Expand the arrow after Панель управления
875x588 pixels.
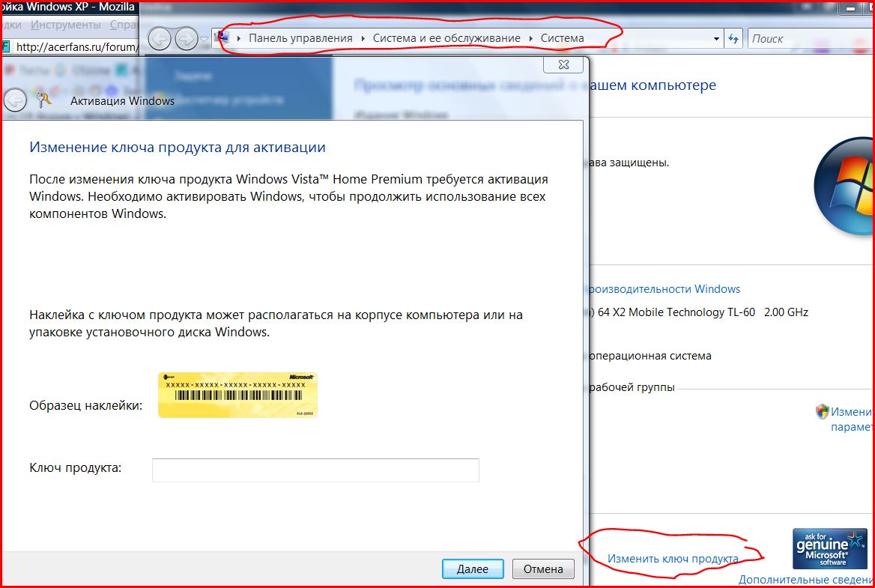[363, 38]
